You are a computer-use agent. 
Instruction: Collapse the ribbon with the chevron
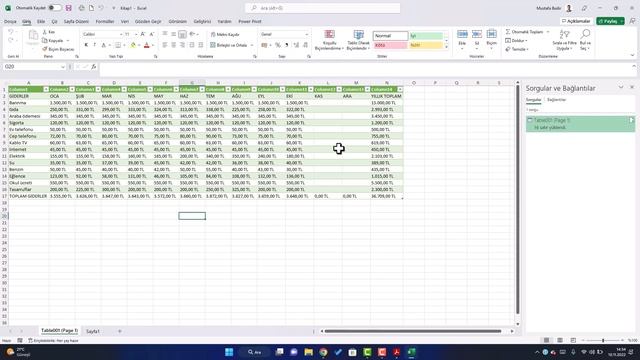coord(633,55)
